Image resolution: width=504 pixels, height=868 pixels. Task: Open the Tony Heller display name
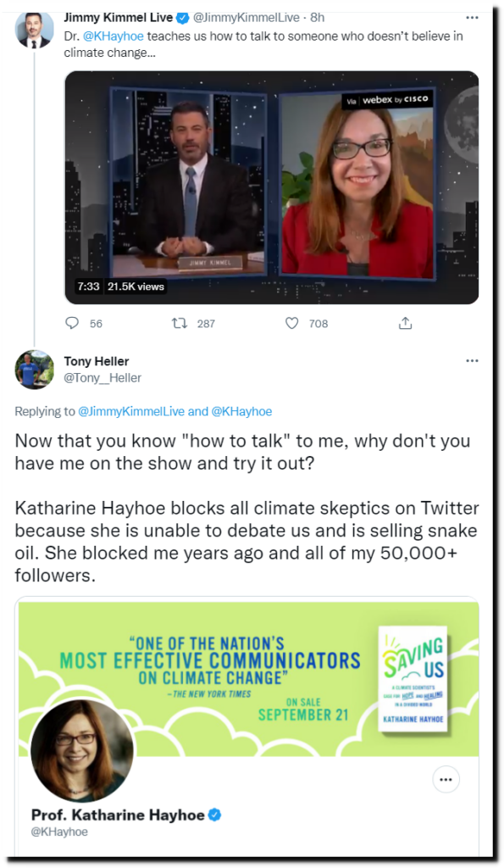pos(97,361)
